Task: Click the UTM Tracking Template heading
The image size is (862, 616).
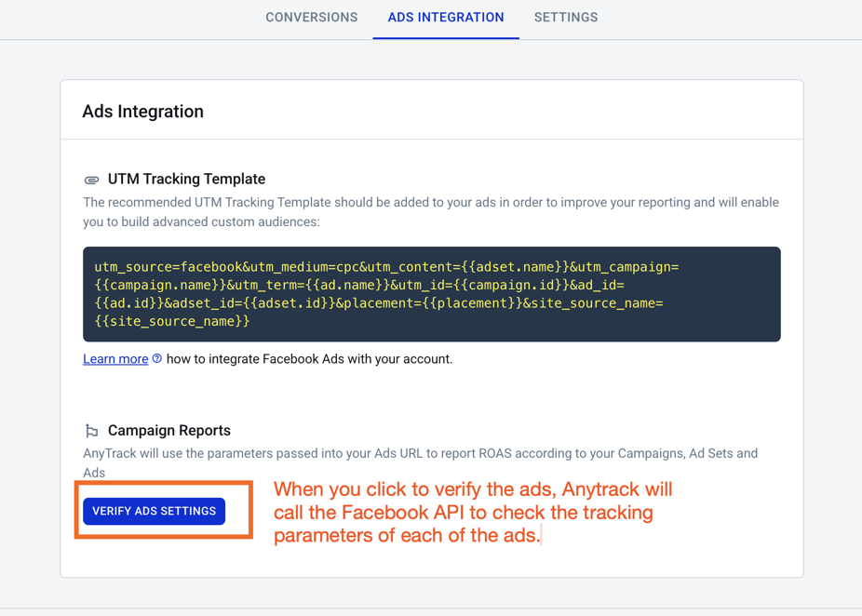Action: 186,180
